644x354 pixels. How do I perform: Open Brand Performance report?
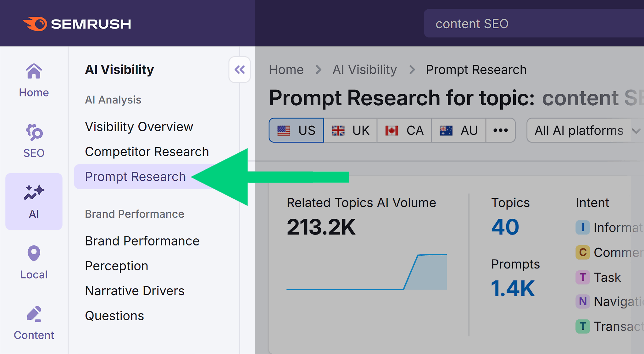[142, 241]
